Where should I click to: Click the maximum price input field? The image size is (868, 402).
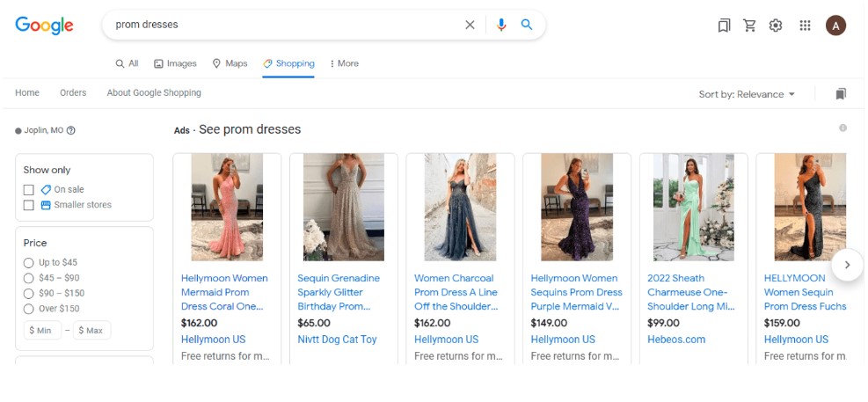click(x=91, y=331)
